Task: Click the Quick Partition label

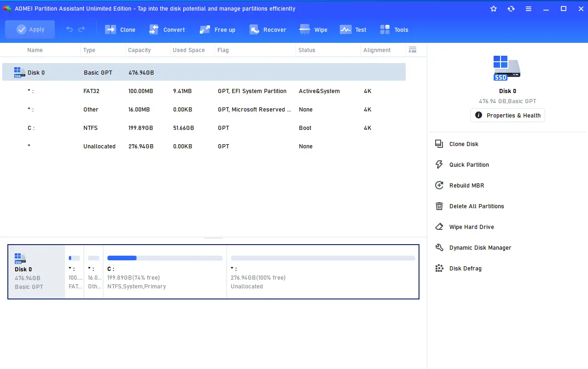Action: [x=469, y=165]
